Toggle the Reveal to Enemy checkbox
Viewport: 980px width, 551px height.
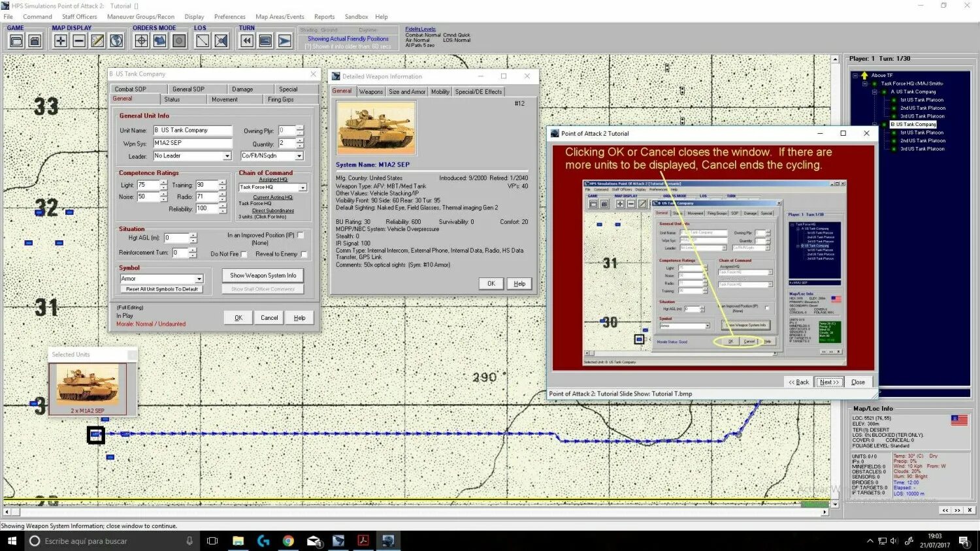pos(303,254)
